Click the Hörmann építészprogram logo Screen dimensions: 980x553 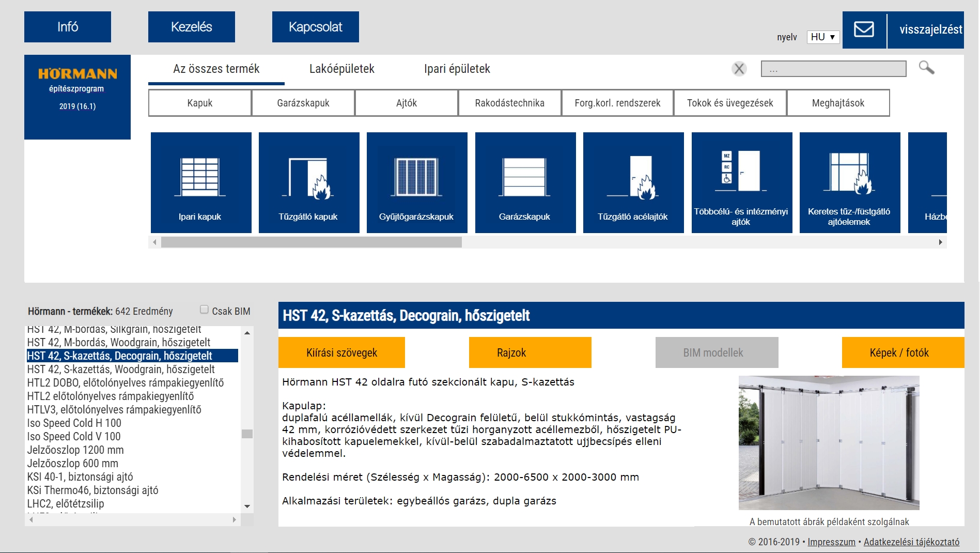coord(77,97)
